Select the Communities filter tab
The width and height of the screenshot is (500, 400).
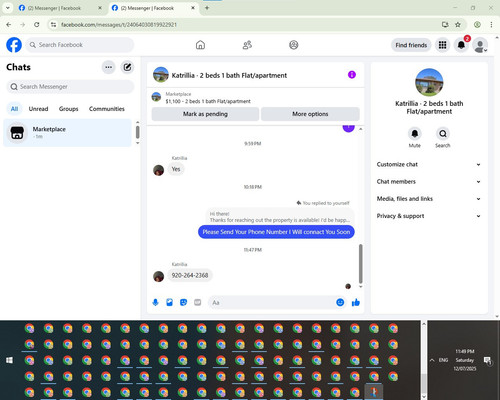[107, 109]
